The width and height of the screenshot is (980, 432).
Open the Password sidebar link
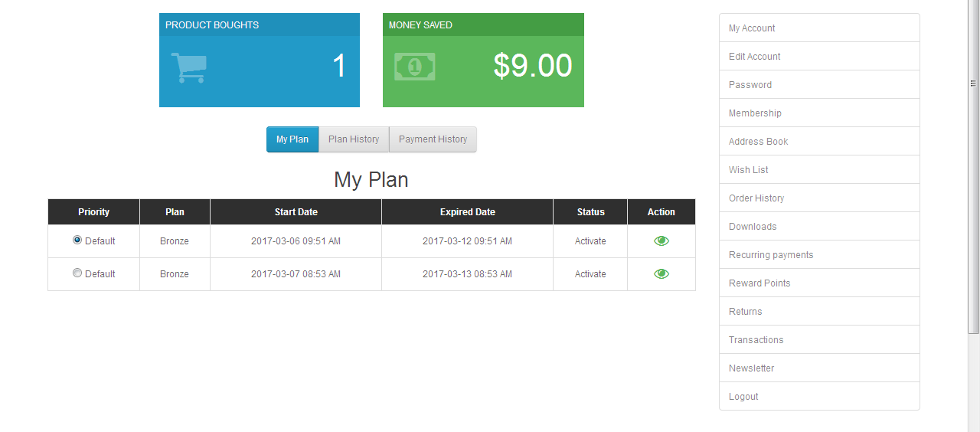pos(750,85)
